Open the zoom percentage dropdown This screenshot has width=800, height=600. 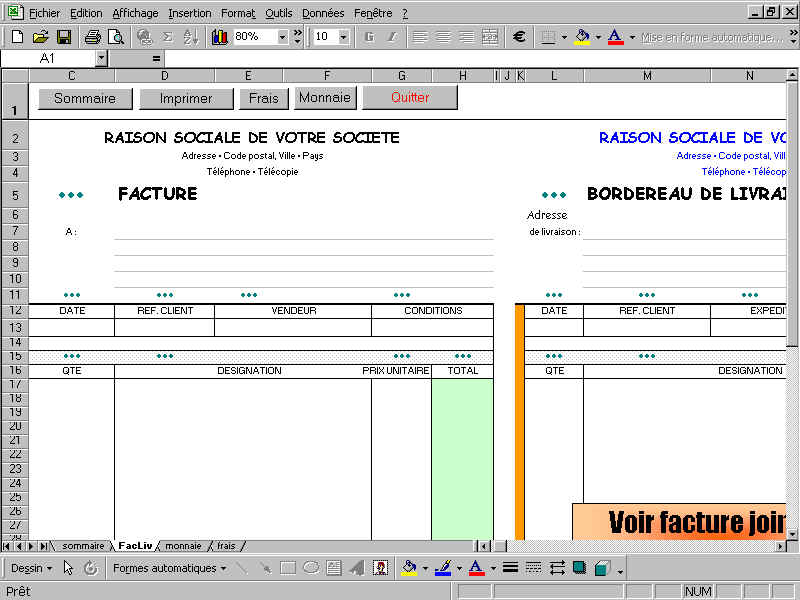coord(283,37)
